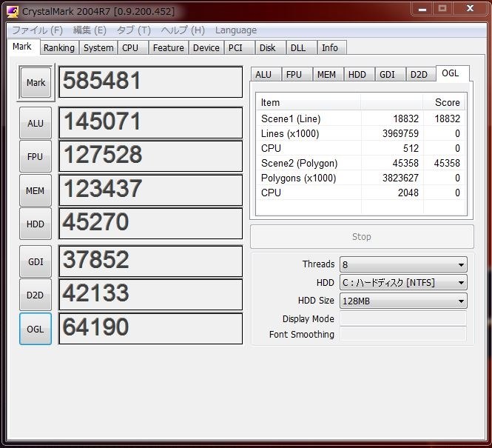Select the PCI tab
The image size is (492, 448).
pyautogui.click(x=239, y=47)
